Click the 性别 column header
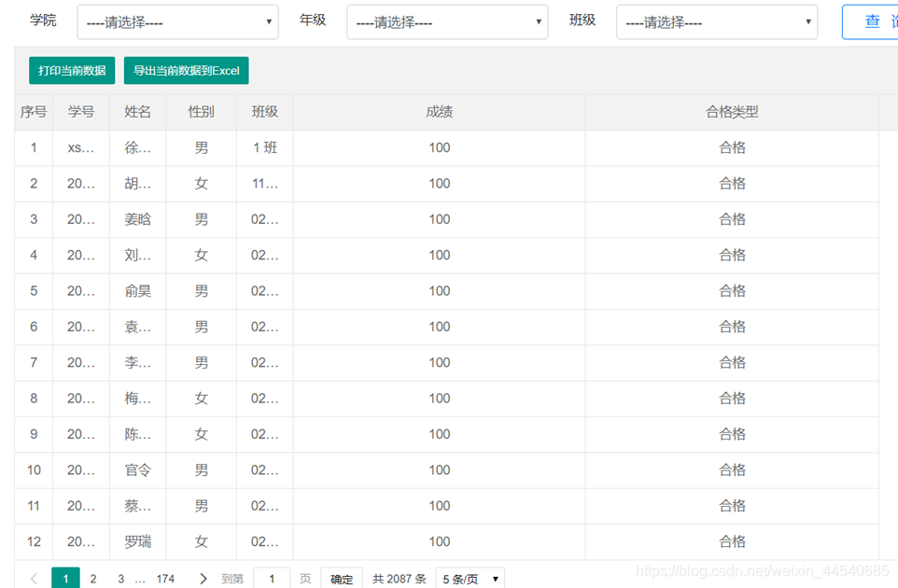 201,112
